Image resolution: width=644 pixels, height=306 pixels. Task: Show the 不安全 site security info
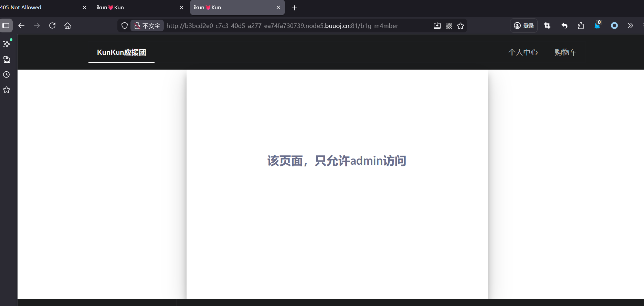click(x=147, y=25)
